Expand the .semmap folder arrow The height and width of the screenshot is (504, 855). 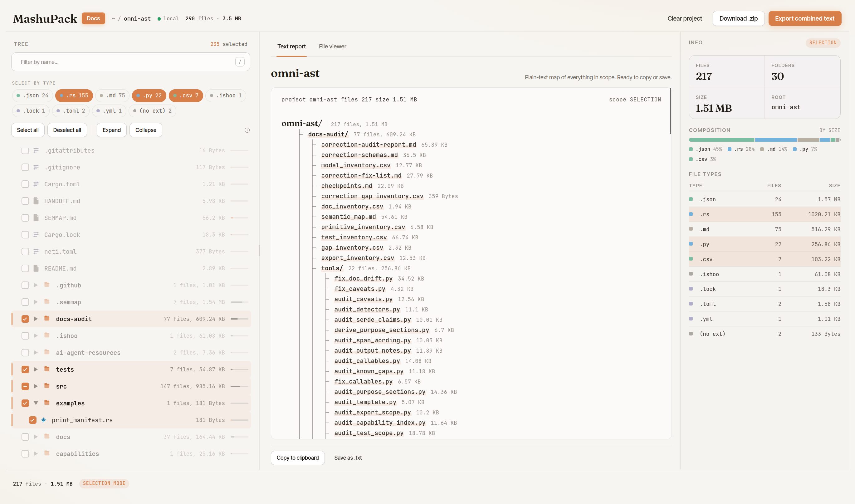(x=36, y=302)
